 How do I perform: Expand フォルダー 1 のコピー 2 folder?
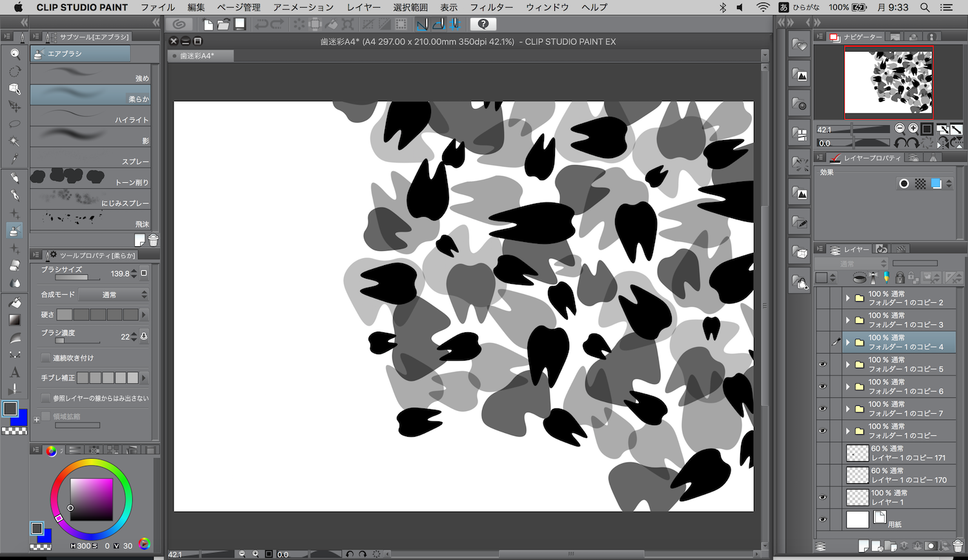point(848,298)
